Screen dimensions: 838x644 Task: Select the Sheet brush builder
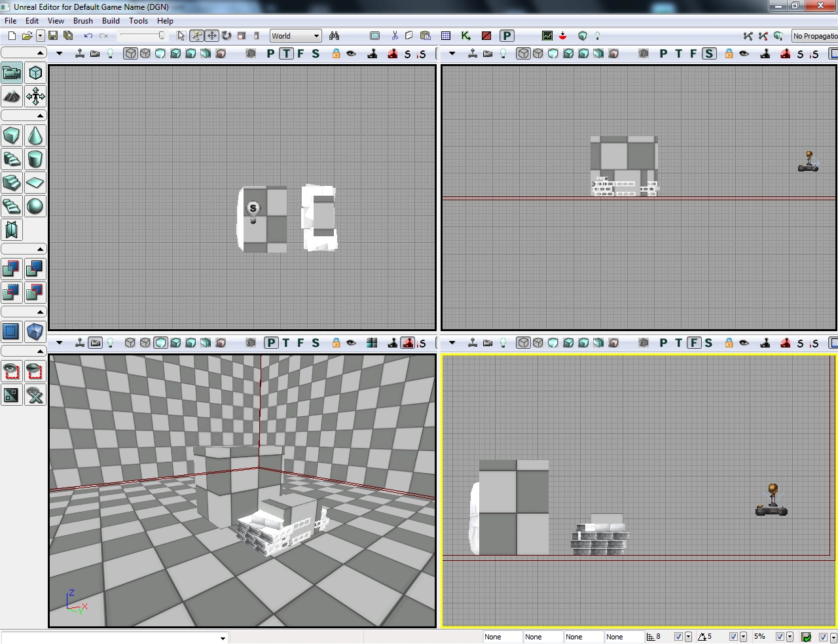point(35,183)
